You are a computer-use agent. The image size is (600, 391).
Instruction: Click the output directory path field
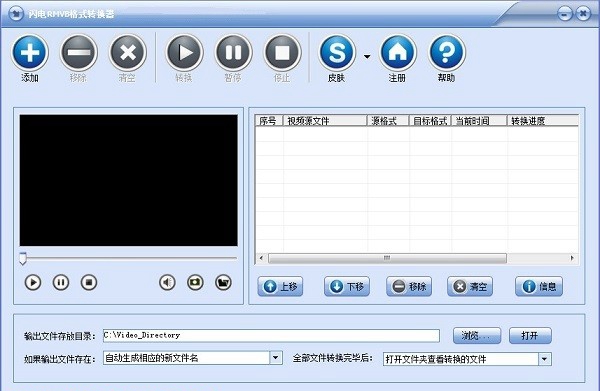pos(271,336)
